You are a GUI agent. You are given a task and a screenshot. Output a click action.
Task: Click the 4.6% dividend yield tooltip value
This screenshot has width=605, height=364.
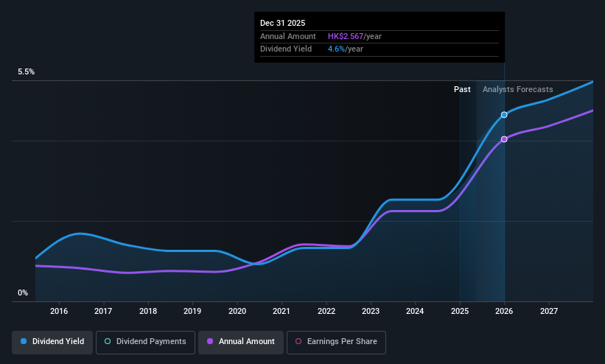click(x=336, y=49)
